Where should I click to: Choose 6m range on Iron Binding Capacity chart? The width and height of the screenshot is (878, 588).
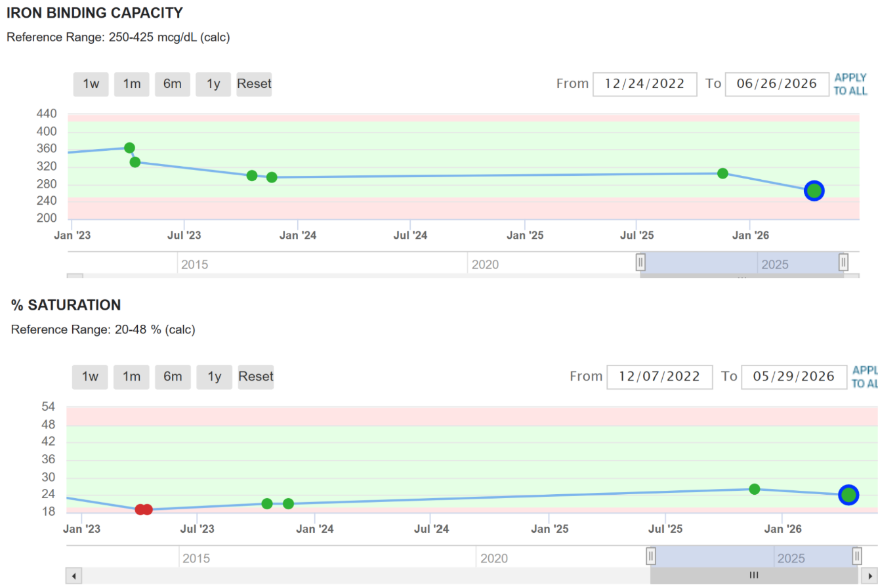[173, 84]
